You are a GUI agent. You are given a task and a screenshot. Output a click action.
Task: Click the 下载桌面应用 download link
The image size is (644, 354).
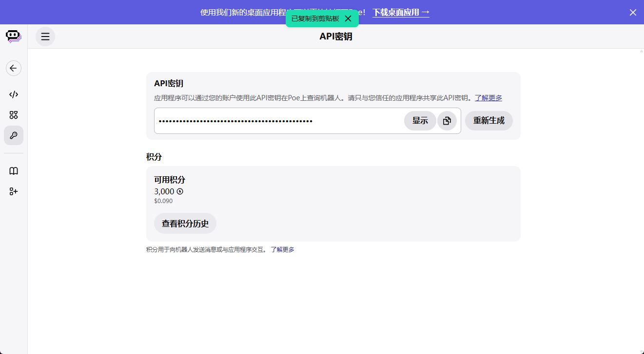pos(401,12)
